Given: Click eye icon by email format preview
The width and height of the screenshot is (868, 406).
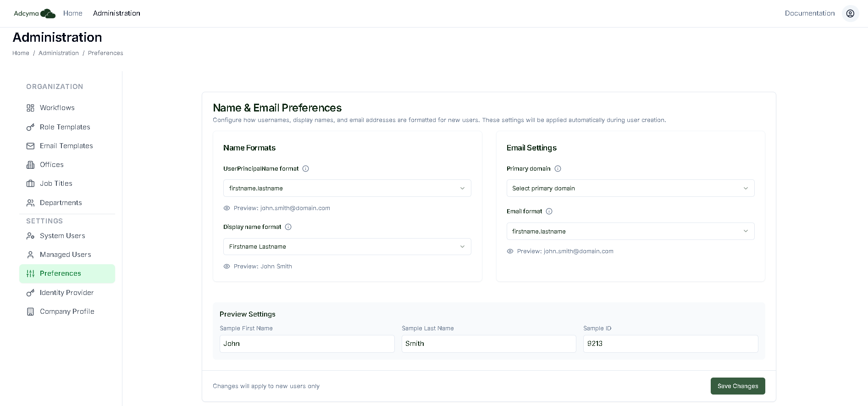Looking at the screenshot, I should pos(510,251).
